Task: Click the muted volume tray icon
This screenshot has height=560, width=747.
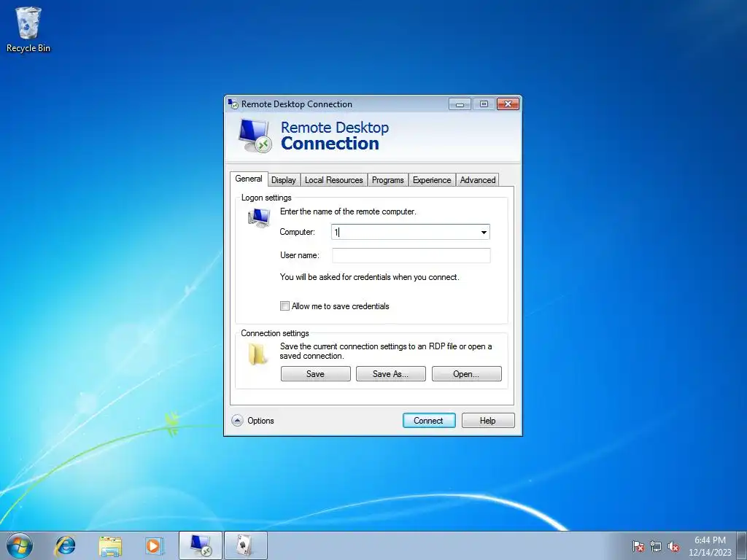Action: (673, 546)
